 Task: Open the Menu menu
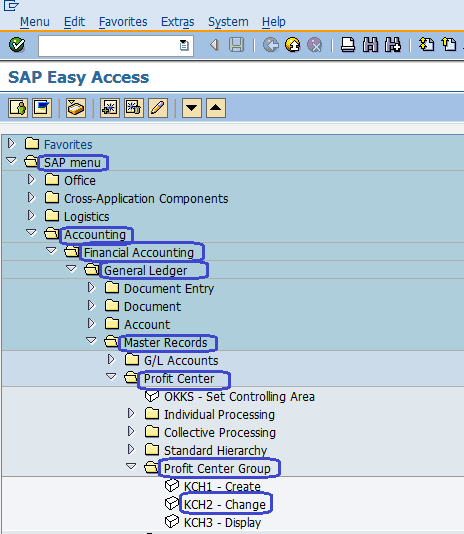[35, 22]
